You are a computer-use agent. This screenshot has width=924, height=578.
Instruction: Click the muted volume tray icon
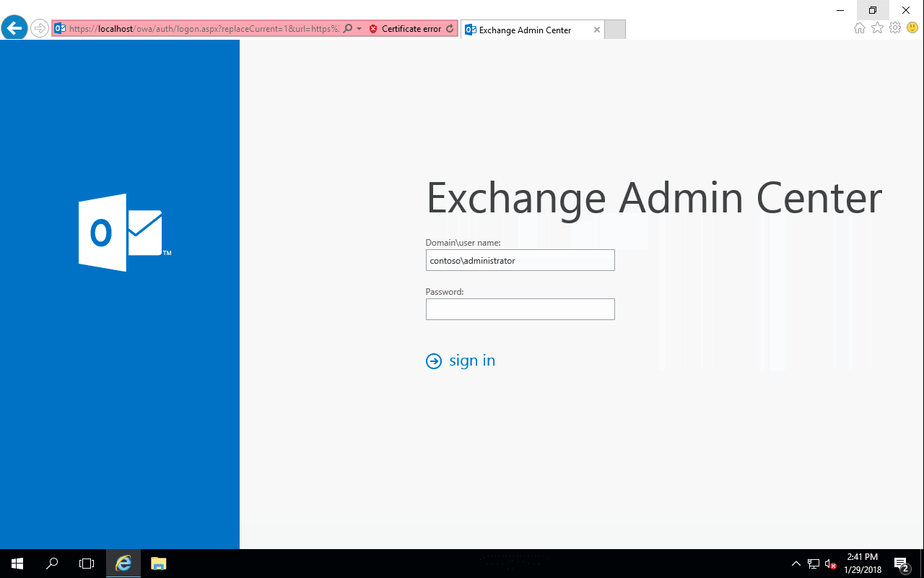click(830, 564)
